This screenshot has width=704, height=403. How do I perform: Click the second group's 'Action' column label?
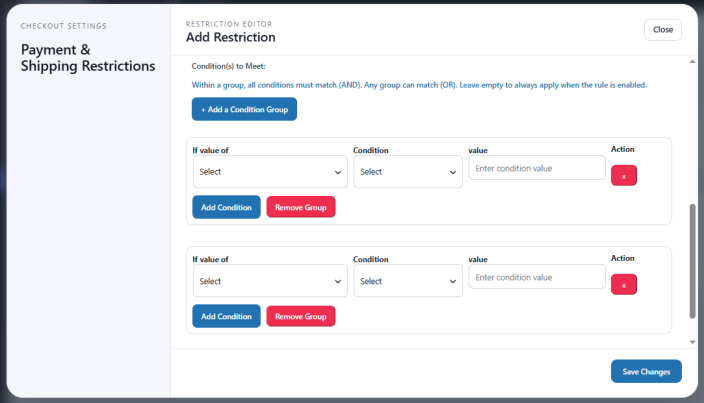[x=622, y=258]
